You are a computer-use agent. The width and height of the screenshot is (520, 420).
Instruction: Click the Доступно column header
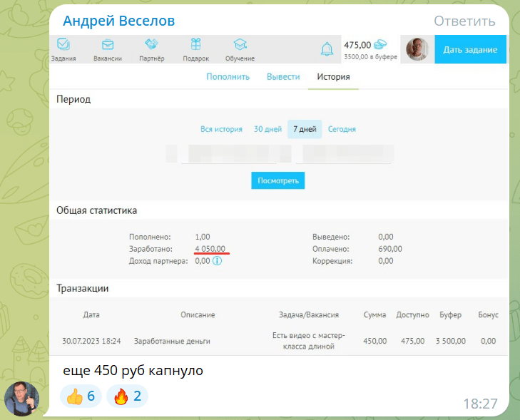point(412,314)
